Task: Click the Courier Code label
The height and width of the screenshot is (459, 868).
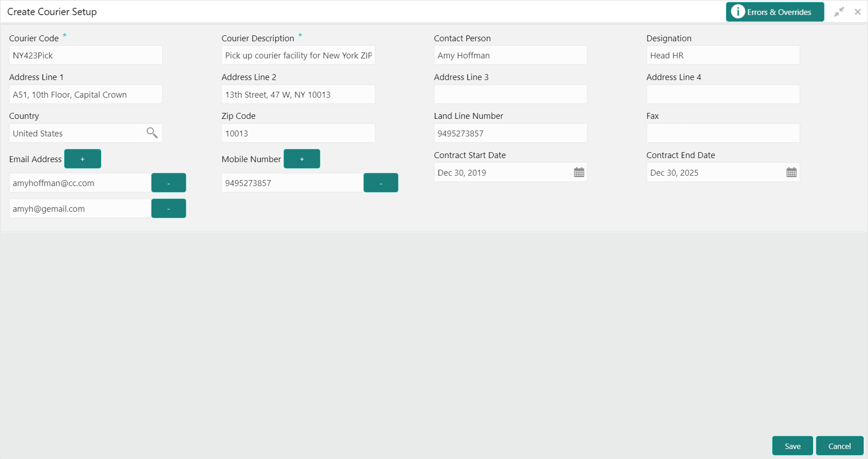Action: 34,38
